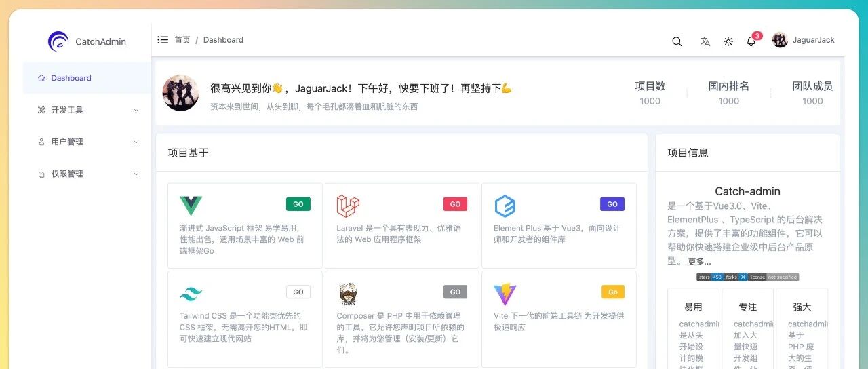Screen dimensions: 868x369
Task: Click the red GO button for Laravel
Action: point(455,204)
